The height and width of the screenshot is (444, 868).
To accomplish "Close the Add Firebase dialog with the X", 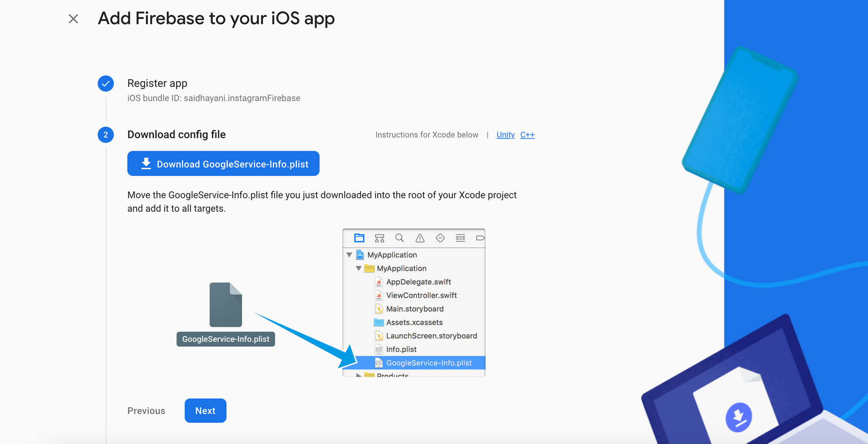I will [73, 18].
